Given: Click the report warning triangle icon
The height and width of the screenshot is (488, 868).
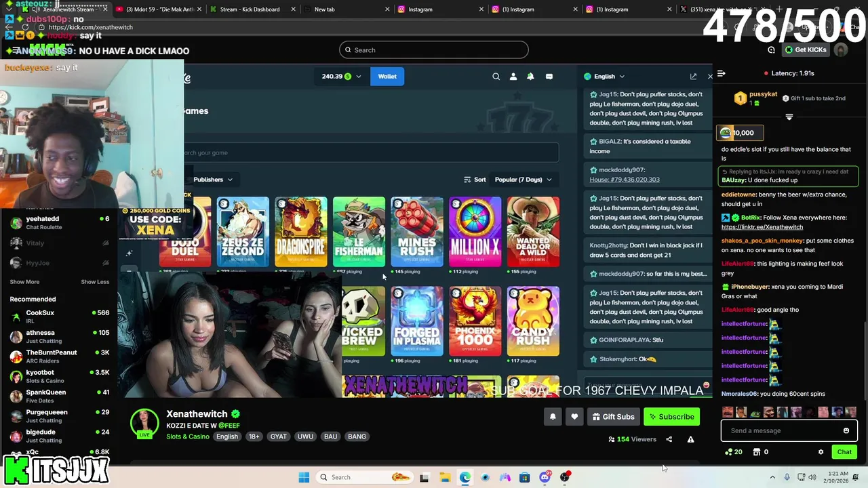Looking at the screenshot, I should coord(690,439).
